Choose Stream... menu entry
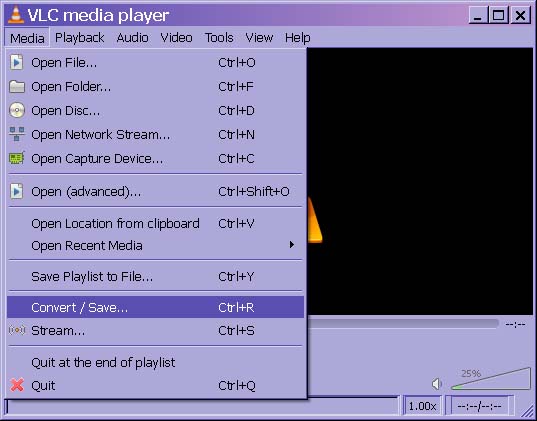 coord(155,331)
